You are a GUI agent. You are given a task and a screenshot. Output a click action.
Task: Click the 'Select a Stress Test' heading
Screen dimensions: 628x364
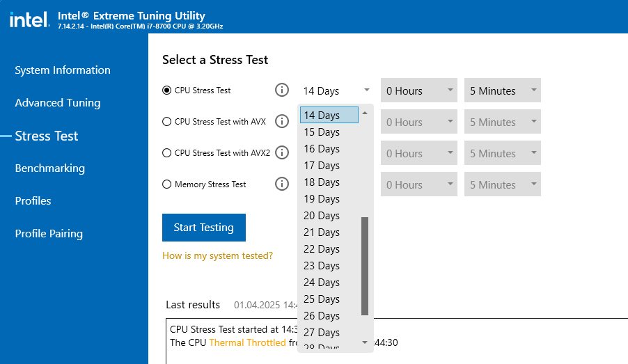215,60
